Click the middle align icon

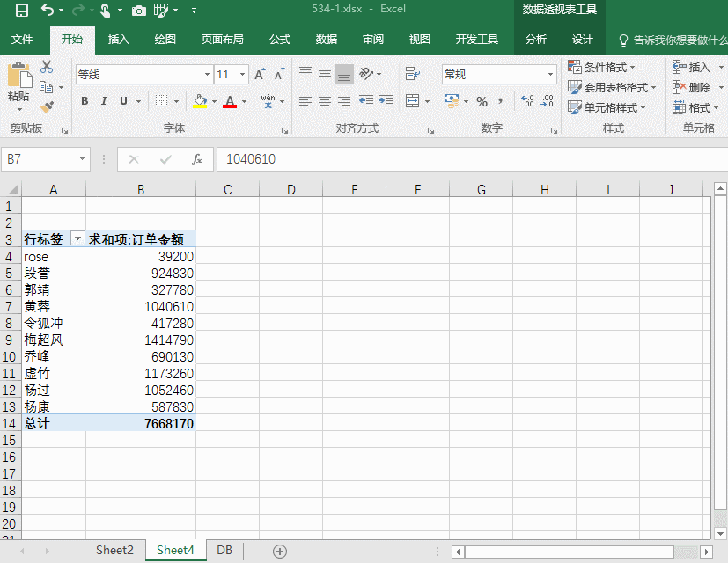coord(325,74)
